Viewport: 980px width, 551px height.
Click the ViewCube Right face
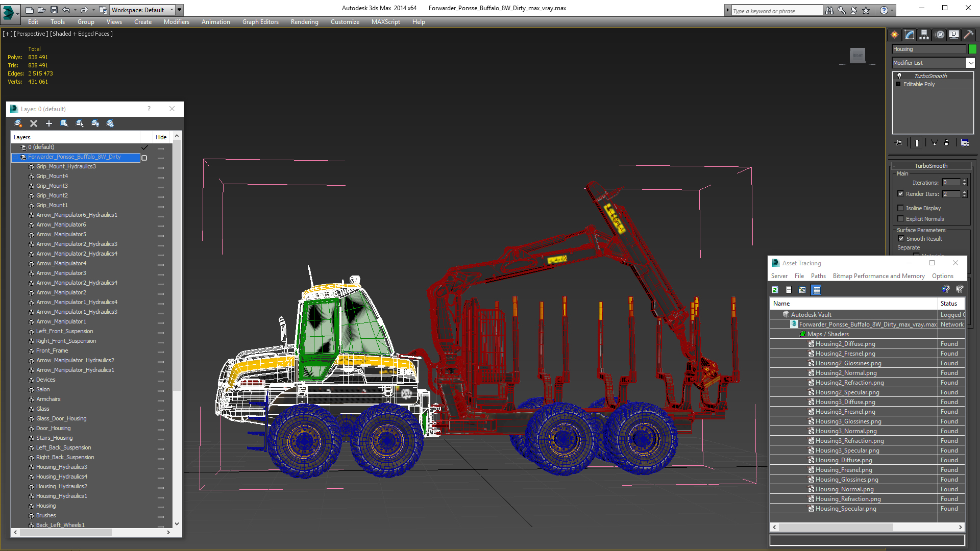(x=857, y=56)
